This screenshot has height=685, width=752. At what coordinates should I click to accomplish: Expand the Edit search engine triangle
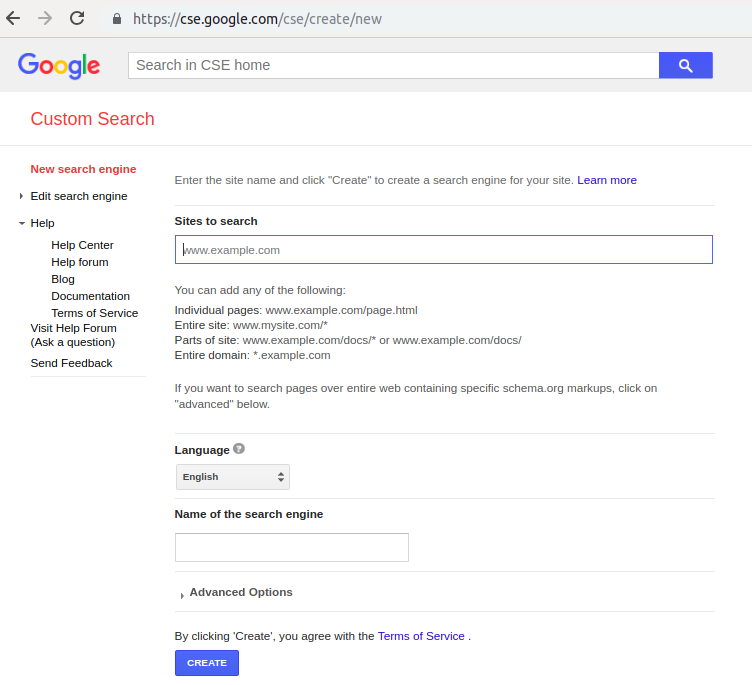pos(21,196)
